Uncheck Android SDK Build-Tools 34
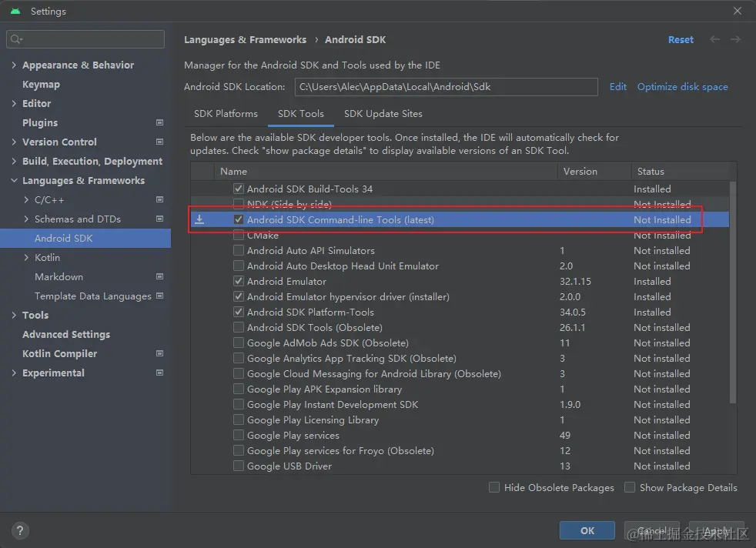This screenshot has width=756, height=548. coord(238,189)
